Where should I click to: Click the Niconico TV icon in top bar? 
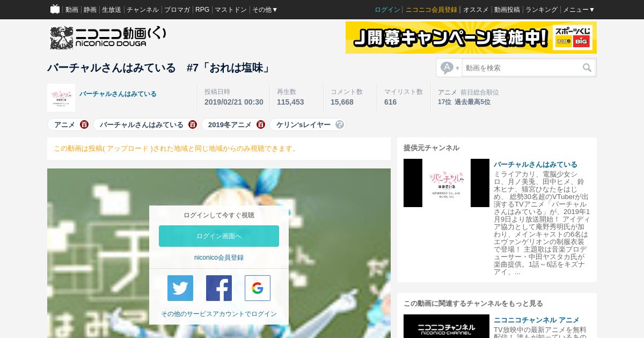click(55, 9)
